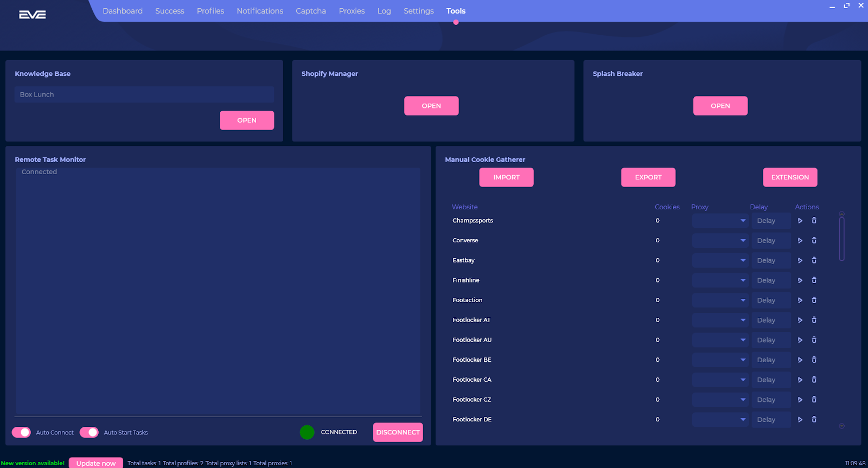Choose proxy for Footlocker CZ
This screenshot has width=868, height=468.
pyautogui.click(x=720, y=400)
